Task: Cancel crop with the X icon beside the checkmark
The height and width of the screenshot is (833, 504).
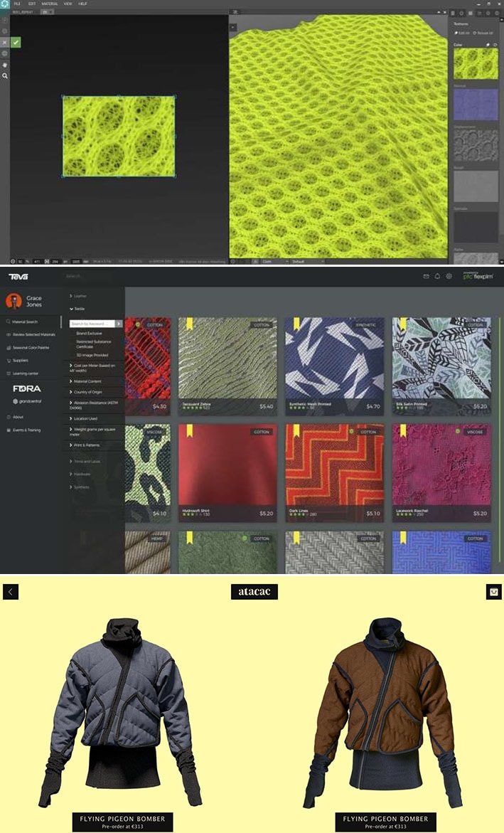Action: 5,42
